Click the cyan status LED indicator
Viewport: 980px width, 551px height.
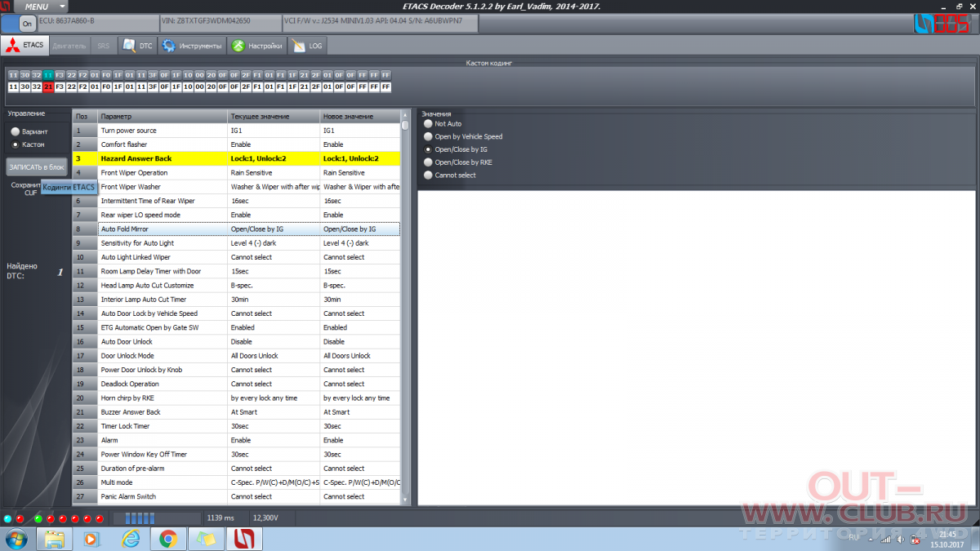(x=7, y=518)
